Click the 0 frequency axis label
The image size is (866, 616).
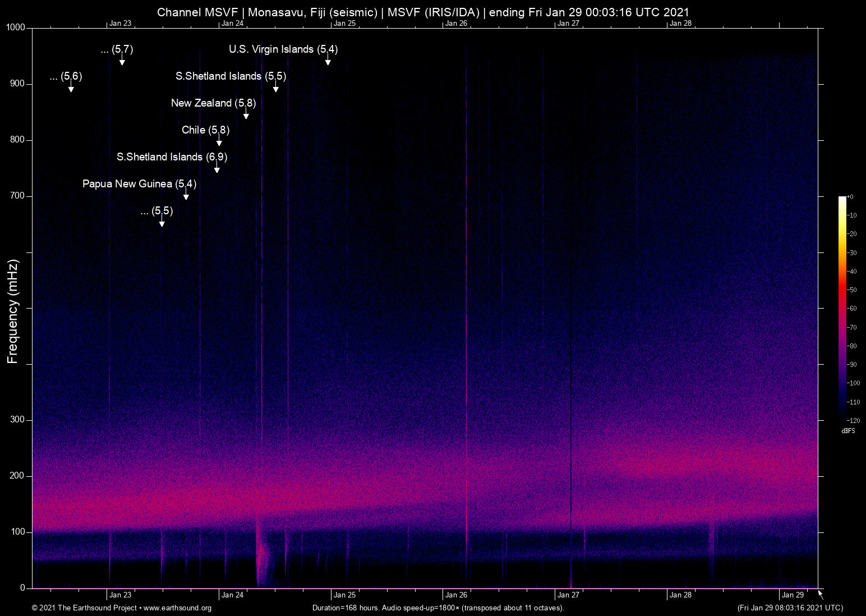22,588
